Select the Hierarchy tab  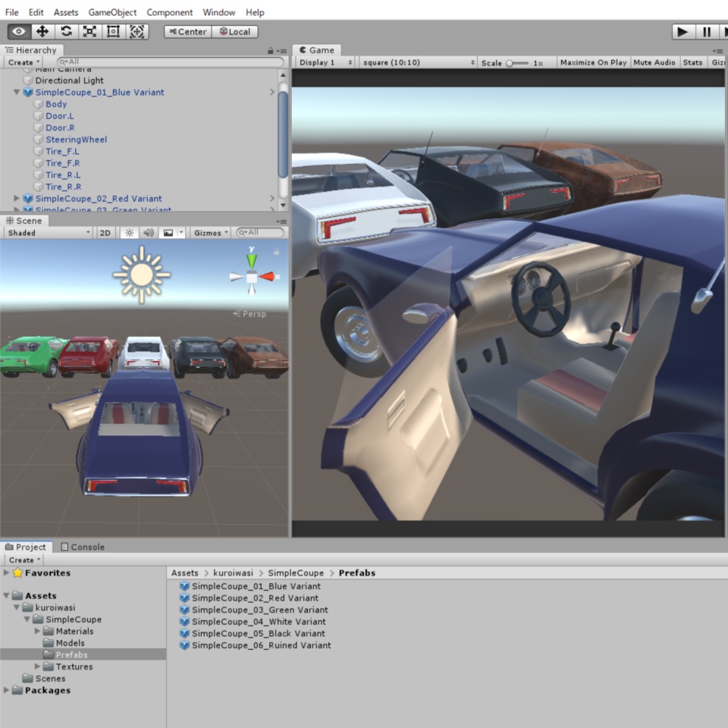click(30, 50)
